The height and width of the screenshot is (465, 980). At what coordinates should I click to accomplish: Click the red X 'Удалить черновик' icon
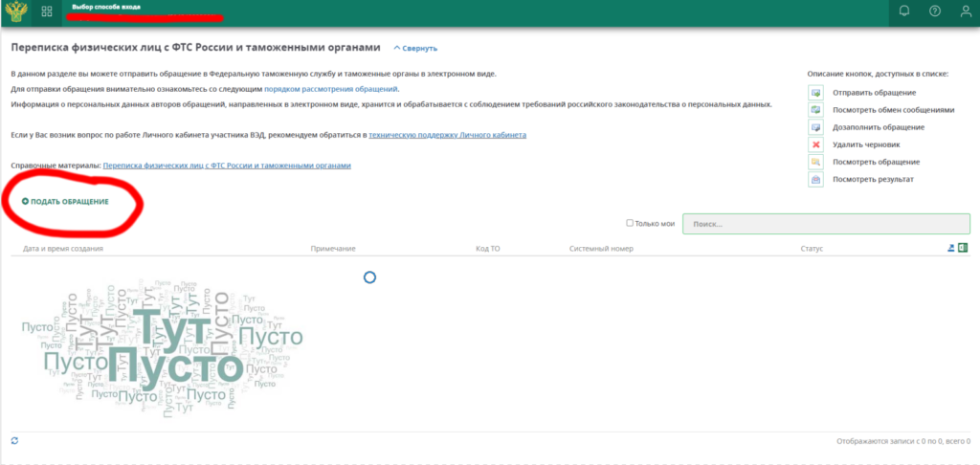coord(815,144)
